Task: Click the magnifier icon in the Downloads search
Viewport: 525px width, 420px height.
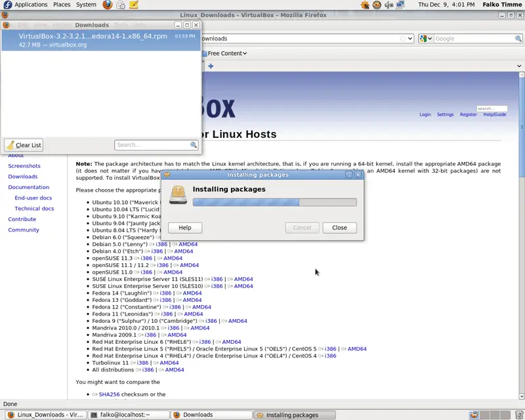Action: (x=194, y=144)
